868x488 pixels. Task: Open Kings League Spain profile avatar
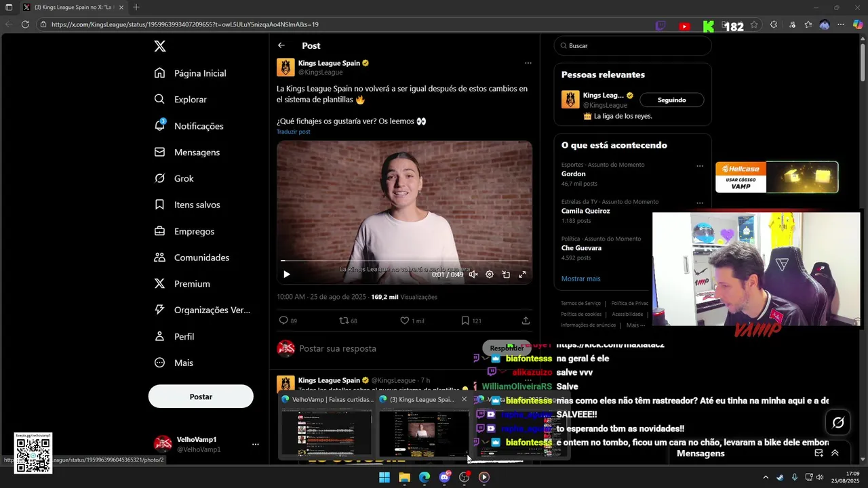coord(285,67)
